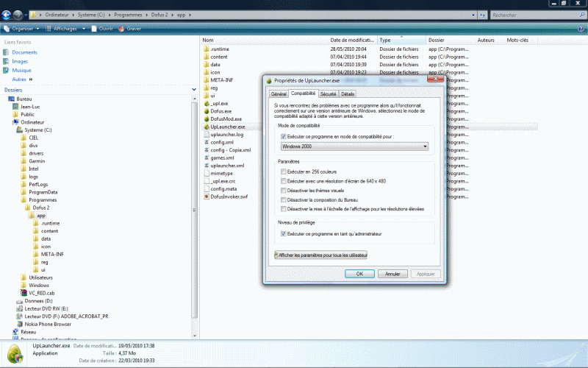Select Dofus 2 in folder tree
The width and height of the screenshot is (588, 368).
41,208
